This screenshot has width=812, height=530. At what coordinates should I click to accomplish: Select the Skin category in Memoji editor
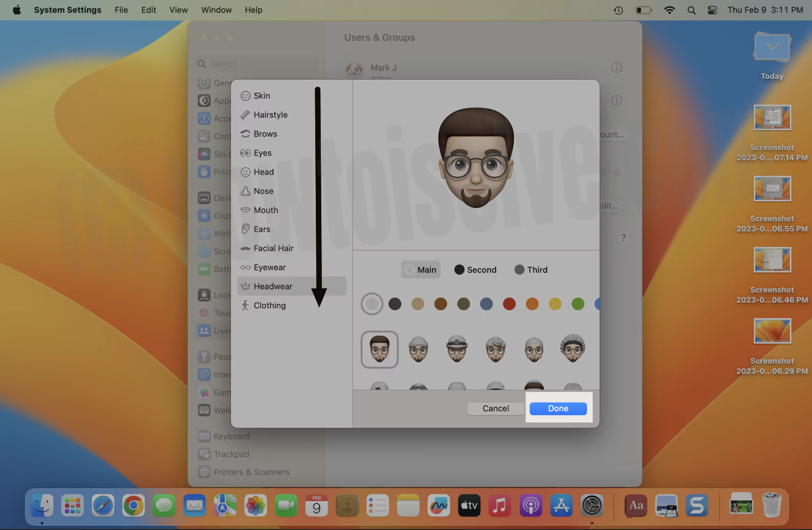click(x=292, y=96)
